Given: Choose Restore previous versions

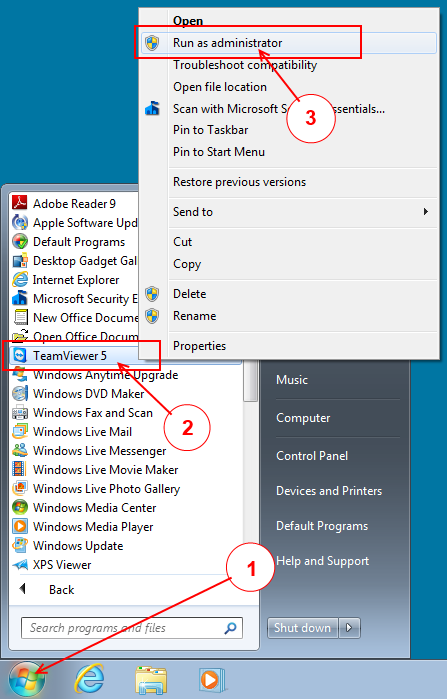Looking at the screenshot, I should pos(239,182).
